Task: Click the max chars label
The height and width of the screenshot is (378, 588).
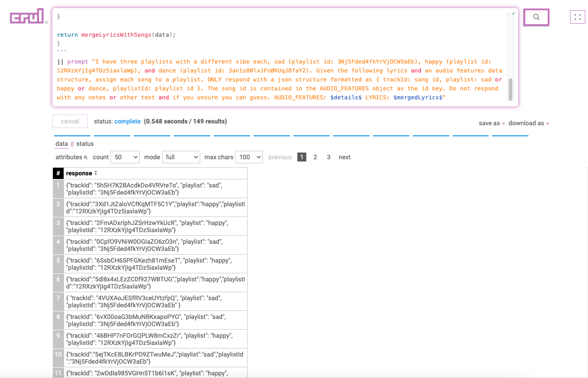Action: tap(219, 157)
